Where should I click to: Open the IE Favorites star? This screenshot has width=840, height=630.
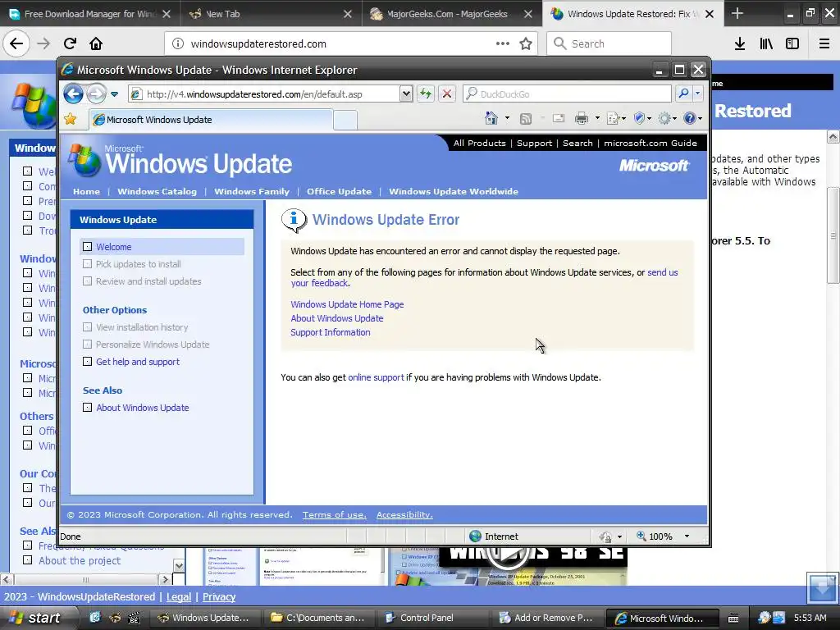click(71, 119)
